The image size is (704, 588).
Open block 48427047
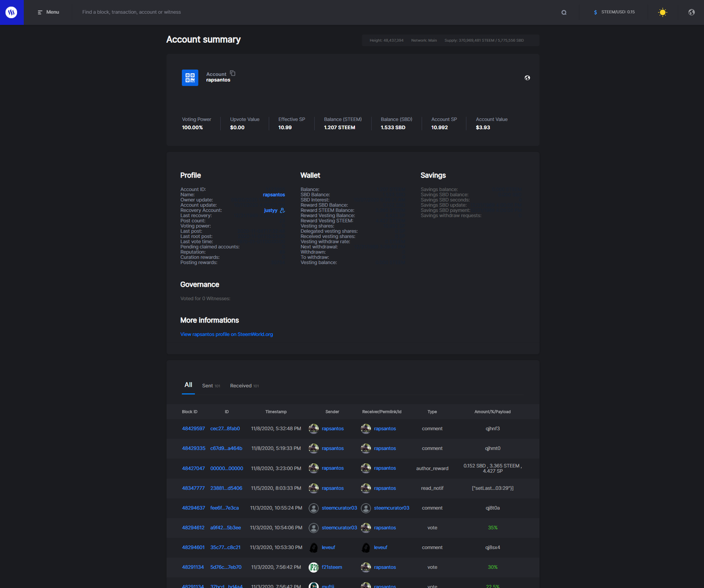click(x=194, y=468)
